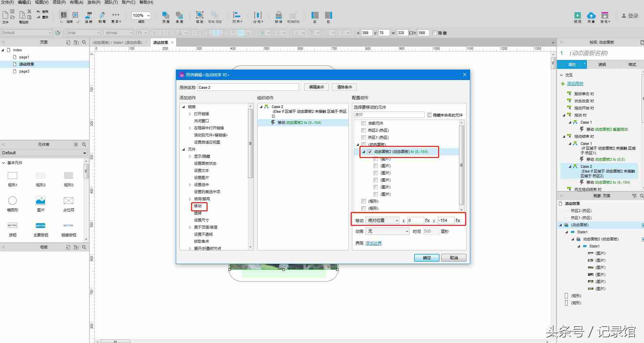Click the fx icon beside x value
The image size is (644, 343).
(x=427, y=220)
